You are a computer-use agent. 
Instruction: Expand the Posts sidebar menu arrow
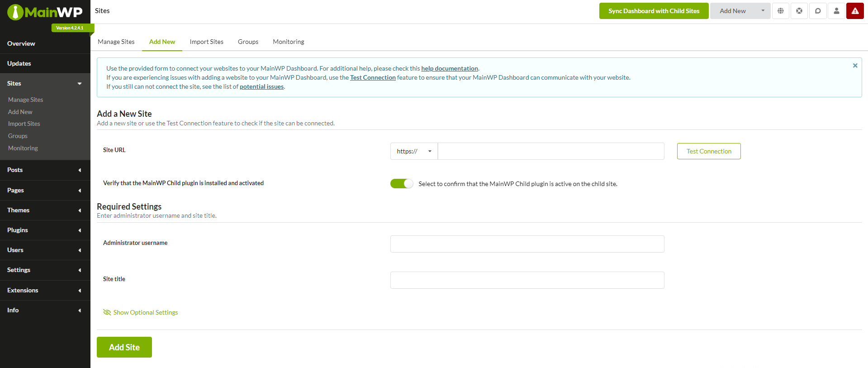point(80,170)
